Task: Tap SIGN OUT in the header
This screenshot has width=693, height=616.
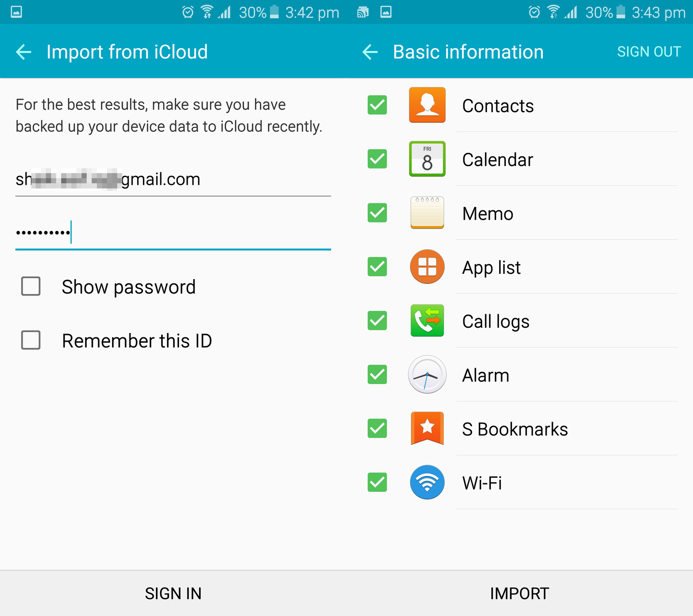Action: (x=649, y=52)
